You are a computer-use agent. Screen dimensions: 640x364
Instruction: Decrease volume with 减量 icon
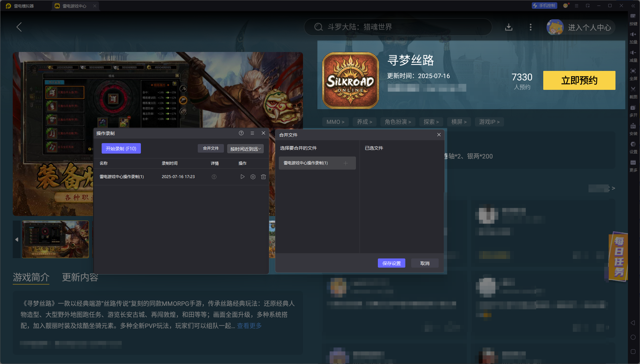(x=633, y=56)
